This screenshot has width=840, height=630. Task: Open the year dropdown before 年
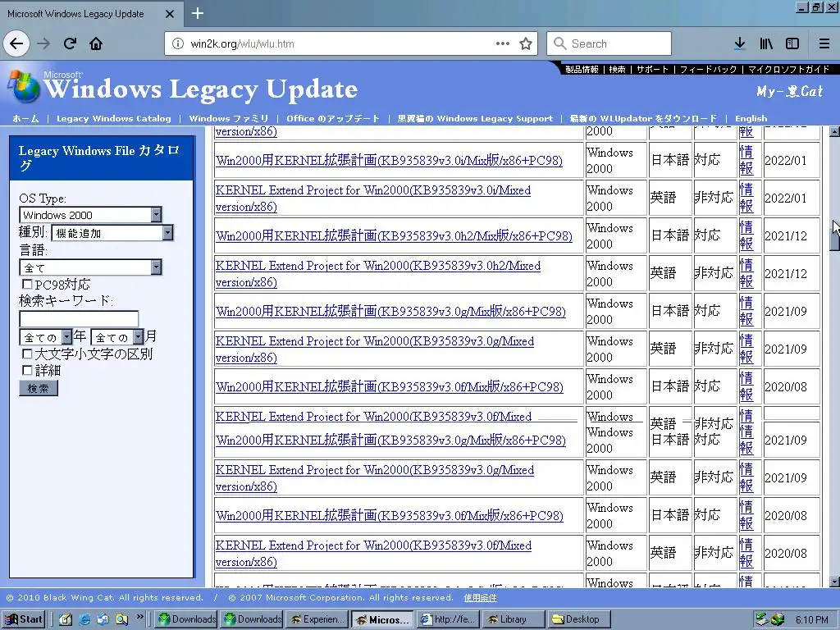click(45, 337)
